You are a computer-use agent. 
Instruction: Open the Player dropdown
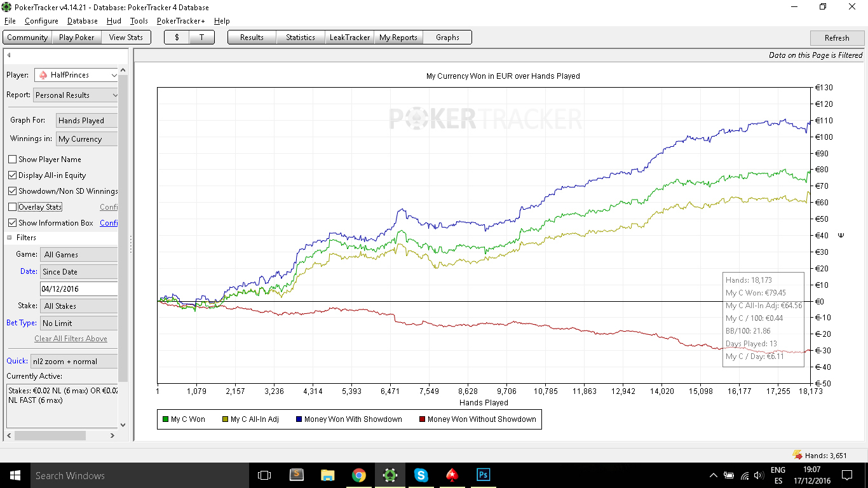(76, 75)
